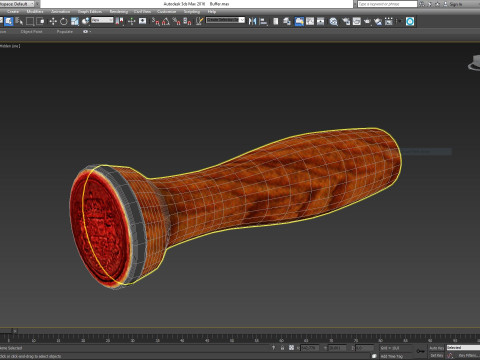Click the favorites star icon
Viewport: 480px width, 360px height.
click(437, 4)
